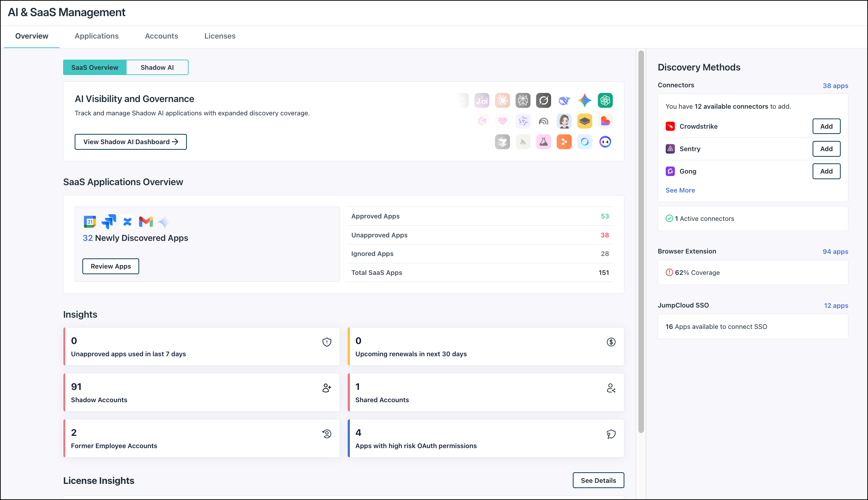Click View Shadow AI Dashboard

coord(130,142)
